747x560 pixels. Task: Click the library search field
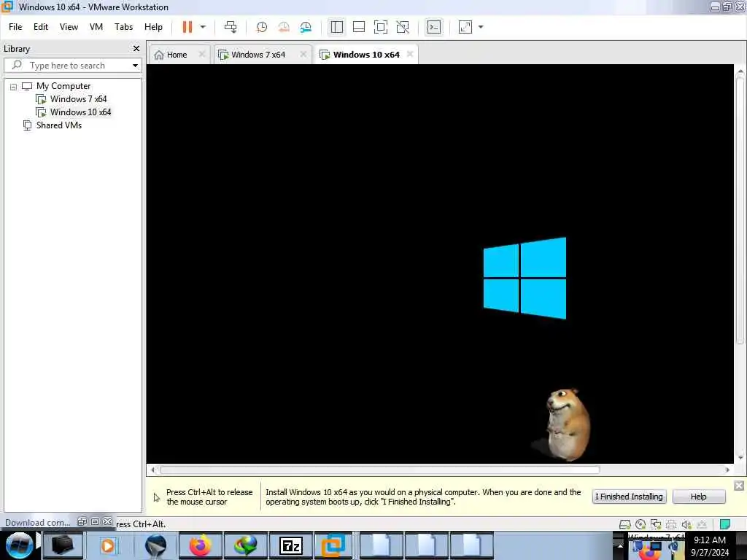(x=73, y=65)
